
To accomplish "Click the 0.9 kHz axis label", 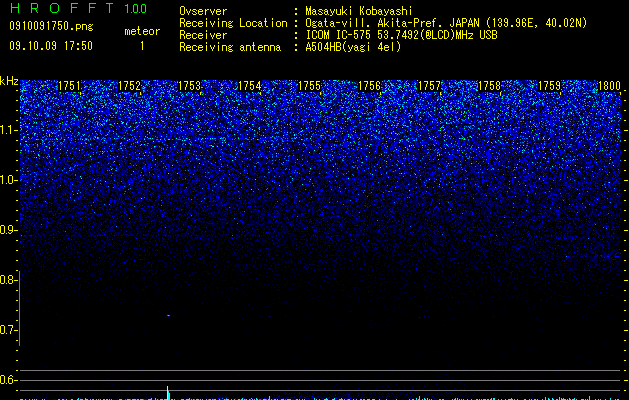I will click(x=8, y=230).
